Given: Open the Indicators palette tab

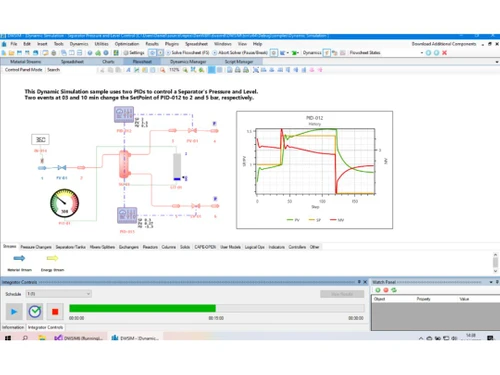Looking at the screenshot, I should [277, 247].
